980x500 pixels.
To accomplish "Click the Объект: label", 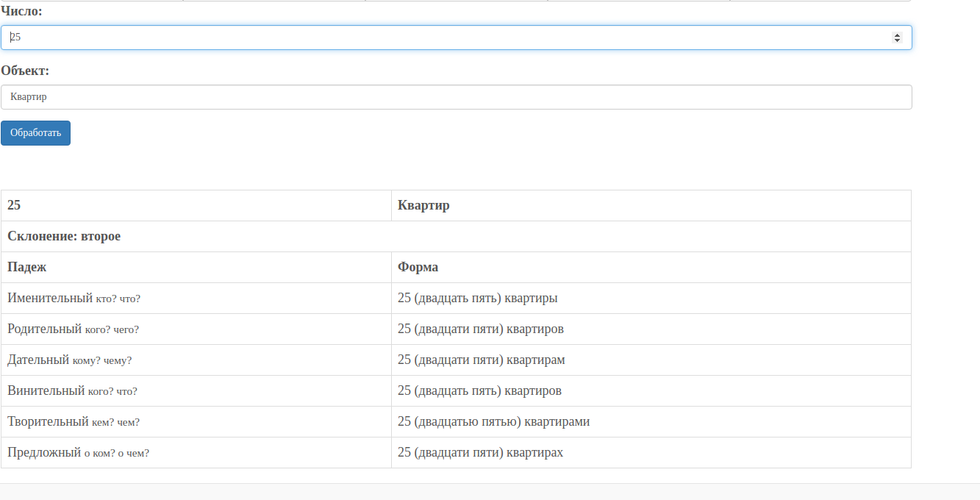I will pyautogui.click(x=23, y=71).
